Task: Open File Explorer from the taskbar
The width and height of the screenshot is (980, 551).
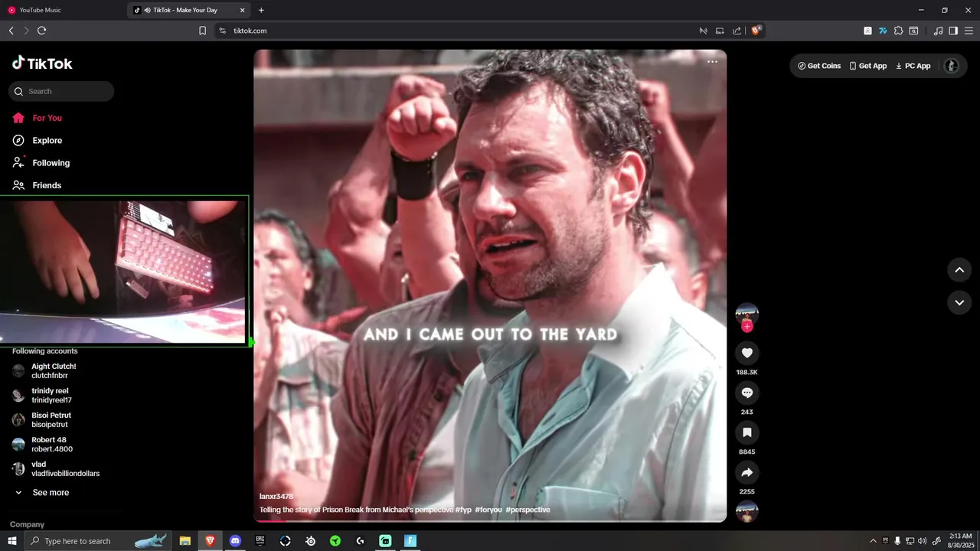Action: (185, 541)
